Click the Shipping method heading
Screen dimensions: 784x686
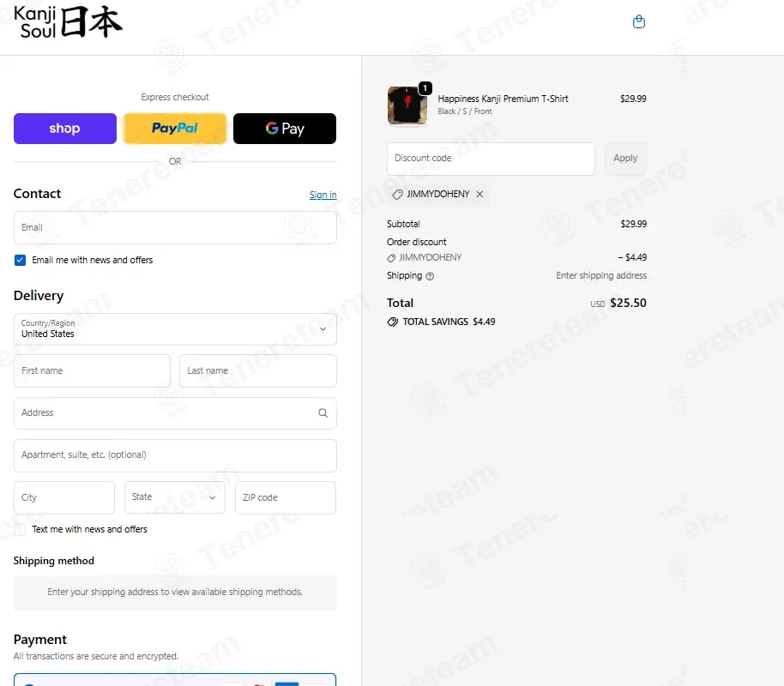click(x=53, y=561)
